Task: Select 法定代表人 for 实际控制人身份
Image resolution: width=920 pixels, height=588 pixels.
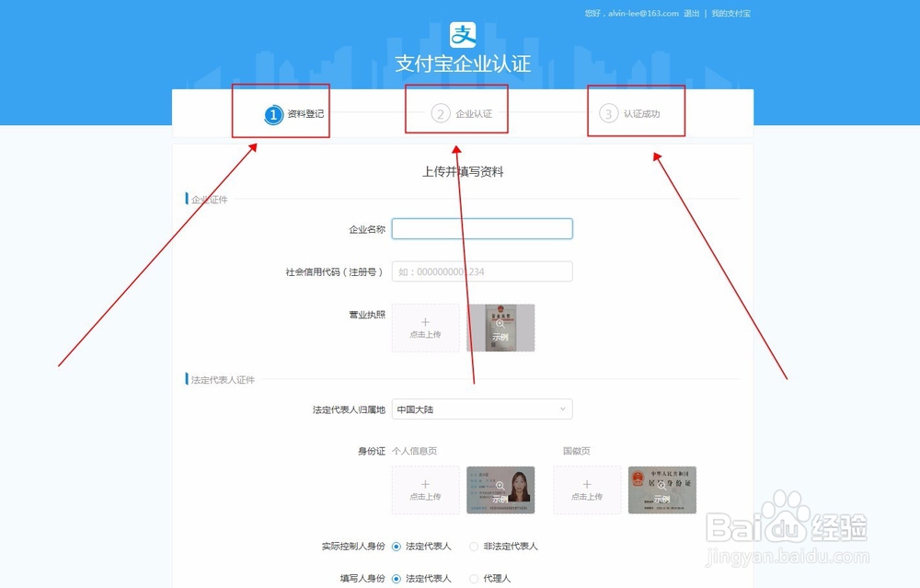Action: [x=397, y=547]
